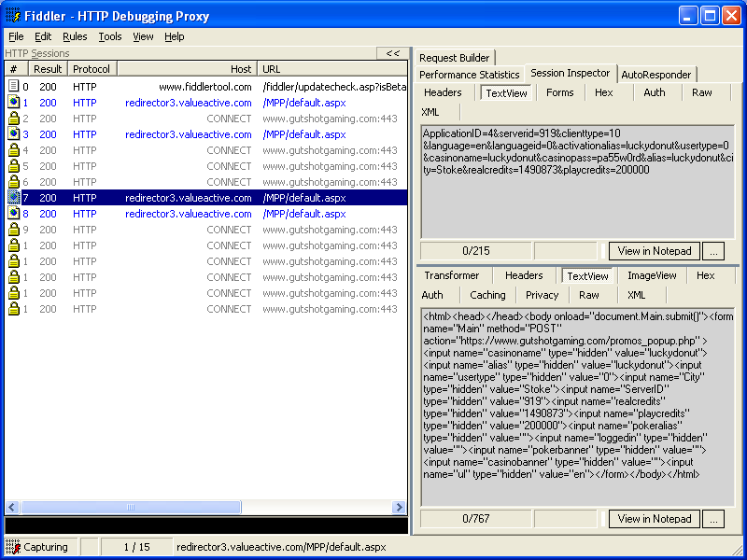Click the status bar URL redirector3.valueactive.com/MPP/default.aspx
The image size is (747, 560).
(281, 547)
